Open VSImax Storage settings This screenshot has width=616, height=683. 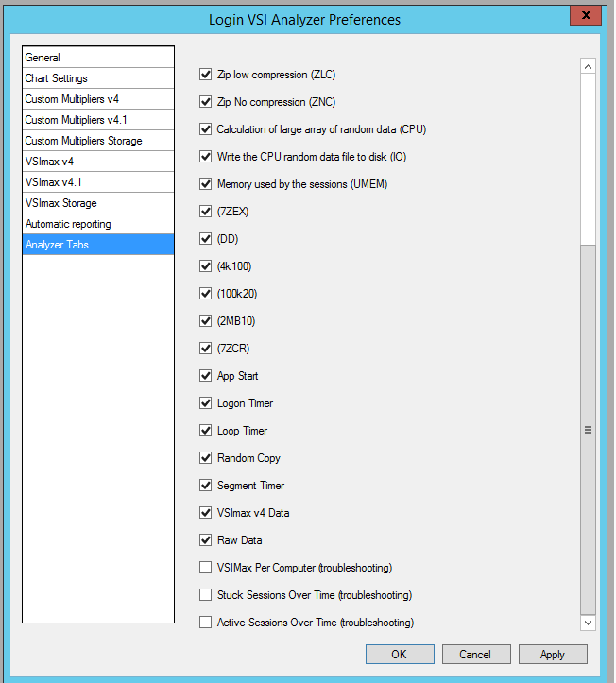(x=98, y=203)
